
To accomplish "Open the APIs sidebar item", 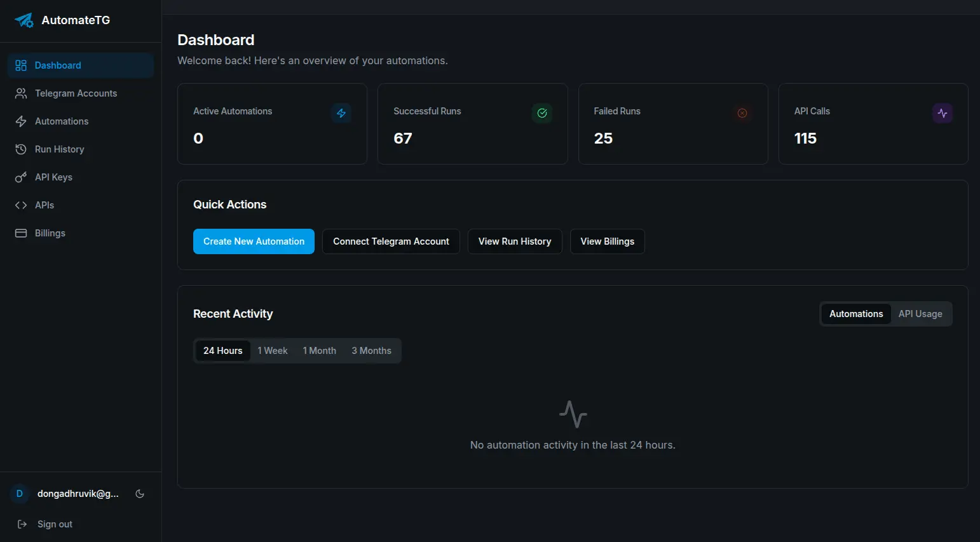I will tap(81, 205).
